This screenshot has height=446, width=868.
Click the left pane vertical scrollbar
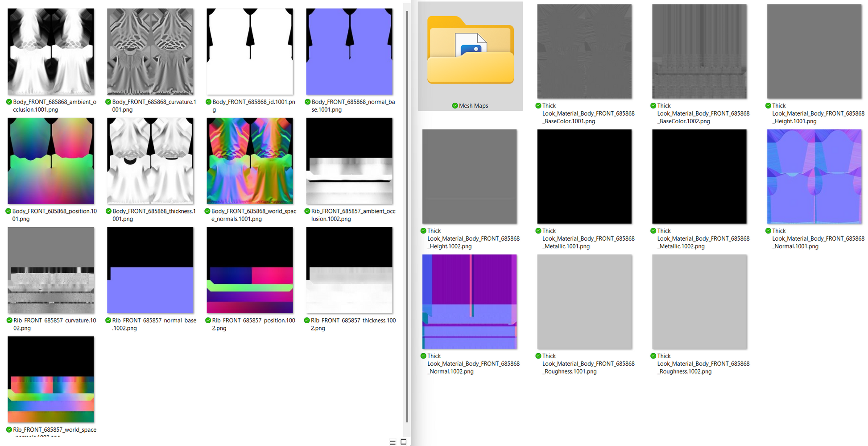click(x=407, y=217)
